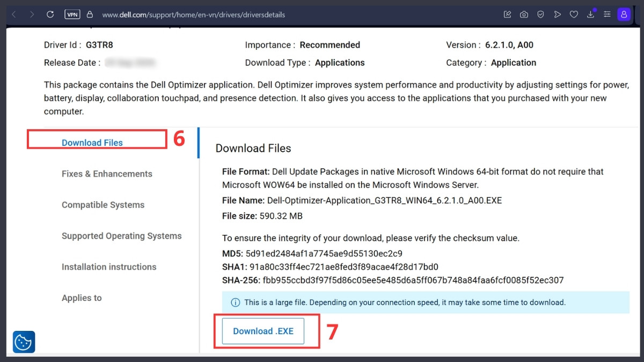The height and width of the screenshot is (362, 644).
Task: Click the SHA-256 checksum value
Action: click(x=413, y=280)
